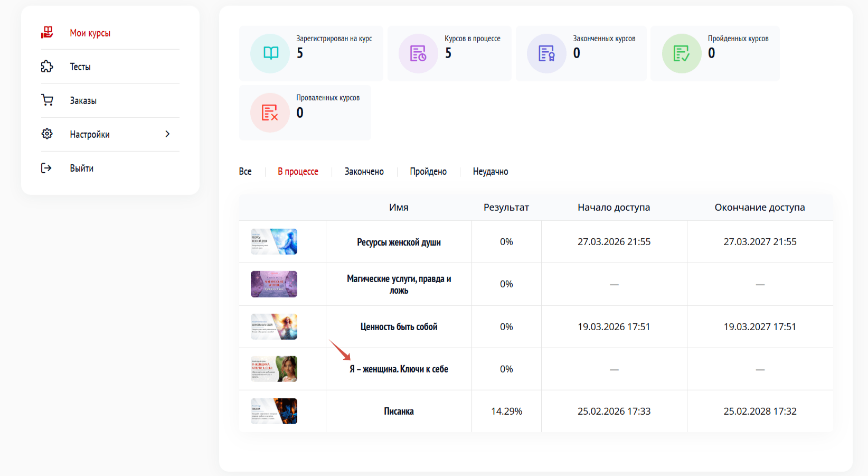Click the open book icon for registered courses

click(x=270, y=53)
